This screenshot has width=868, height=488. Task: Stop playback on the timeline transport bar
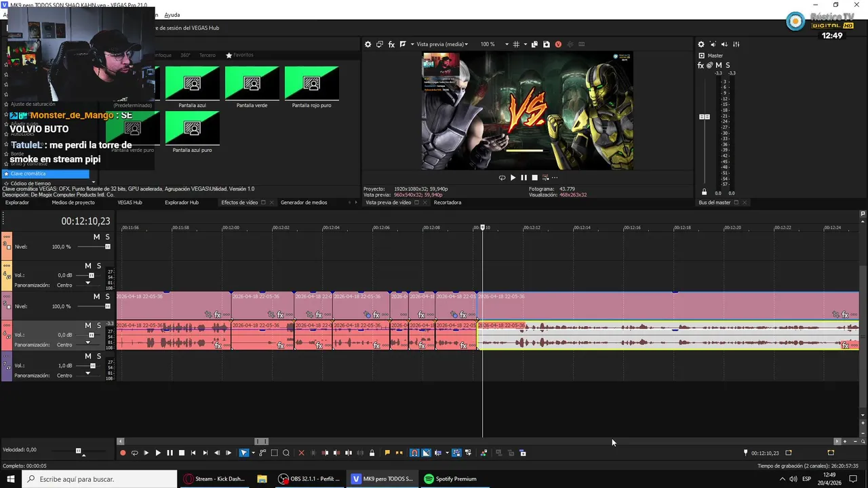click(182, 453)
